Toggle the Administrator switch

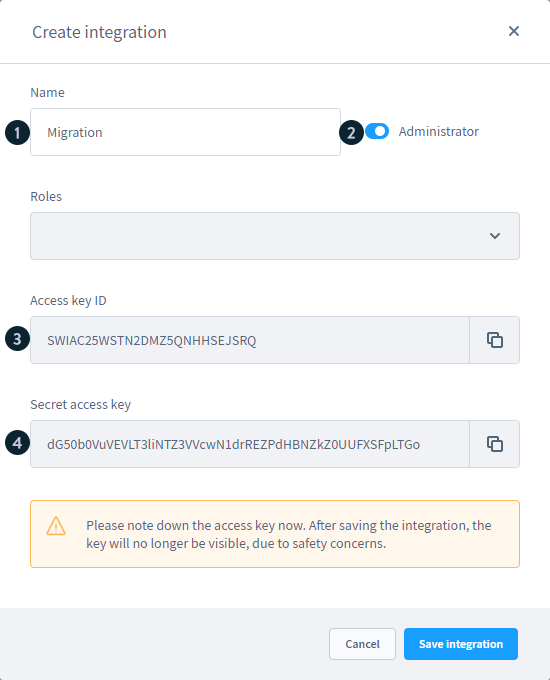[376, 131]
